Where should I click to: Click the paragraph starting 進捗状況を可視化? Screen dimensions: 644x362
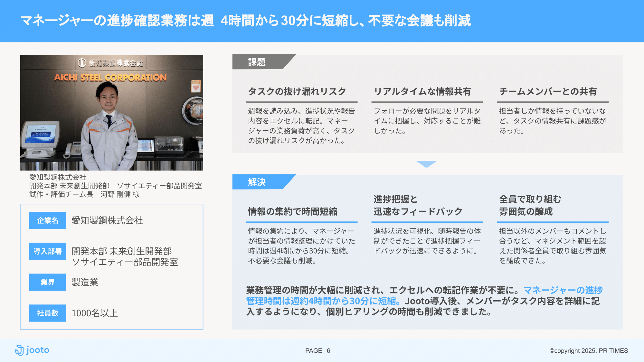(427, 241)
